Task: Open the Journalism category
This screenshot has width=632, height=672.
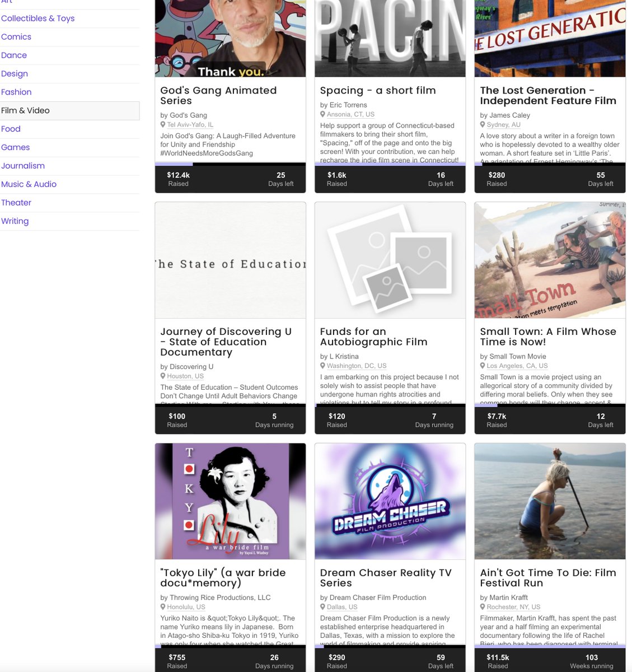Action: click(23, 166)
